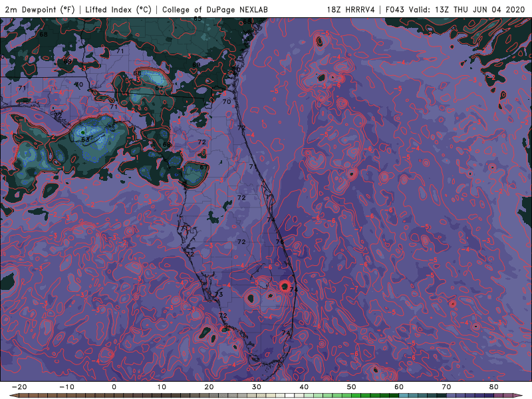Click the "18Z HRRRV4" model run label
The height and width of the screenshot is (399, 532).
pyautogui.click(x=351, y=9)
